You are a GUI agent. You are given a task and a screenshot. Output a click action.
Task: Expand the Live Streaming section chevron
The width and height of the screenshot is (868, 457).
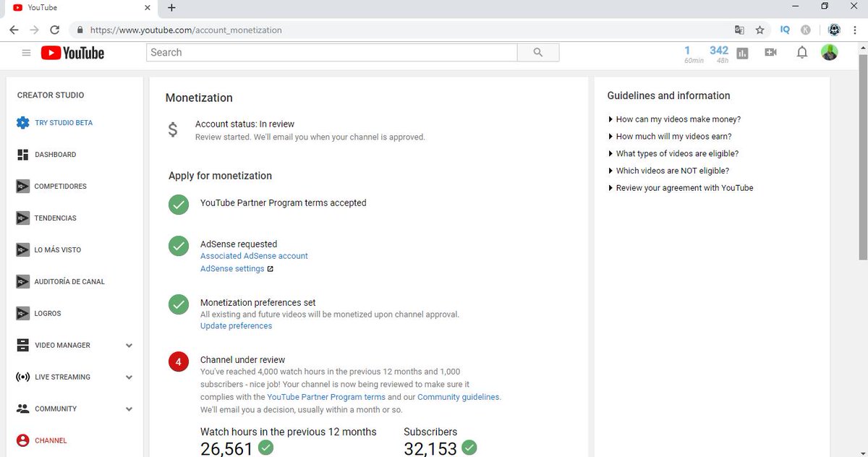tap(129, 377)
